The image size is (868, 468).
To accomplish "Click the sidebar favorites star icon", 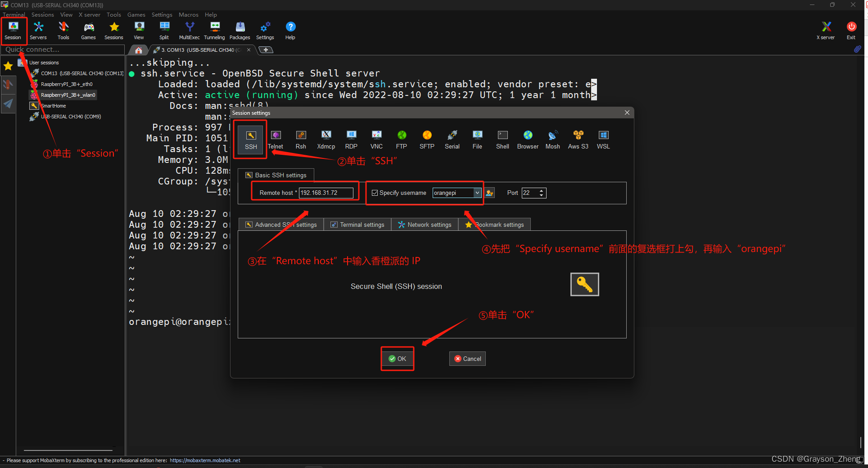I will point(8,66).
